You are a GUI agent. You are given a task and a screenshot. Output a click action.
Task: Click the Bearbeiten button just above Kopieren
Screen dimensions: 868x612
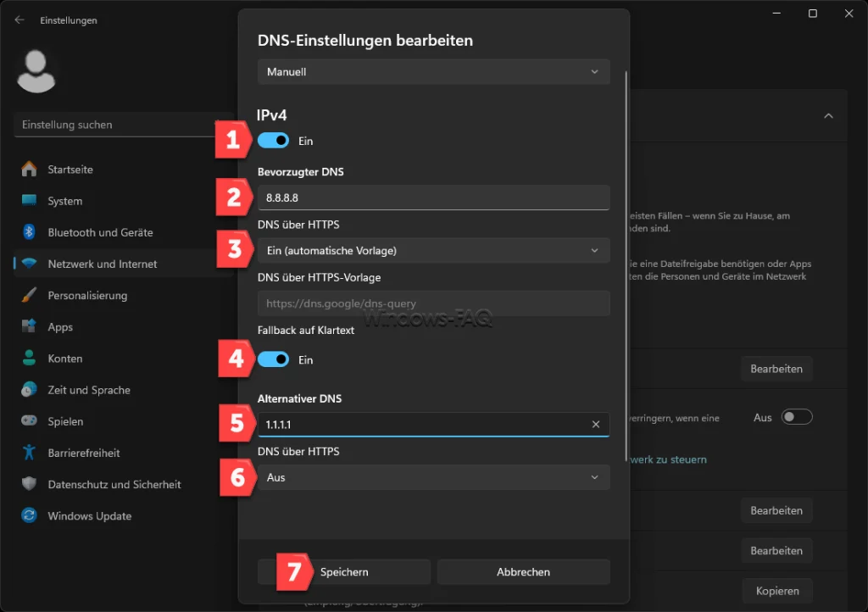point(776,551)
